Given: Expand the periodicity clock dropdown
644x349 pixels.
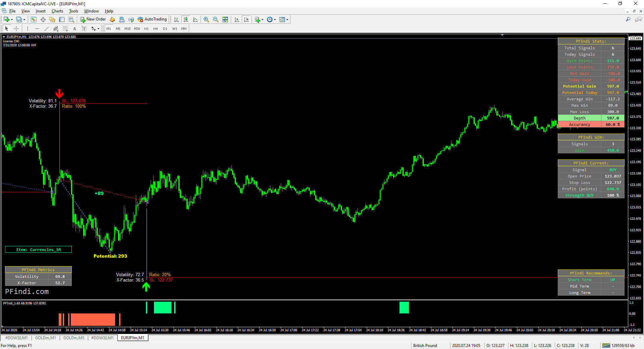Looking at the screenshot, I should pyautogui.click(x=275, y=19).
